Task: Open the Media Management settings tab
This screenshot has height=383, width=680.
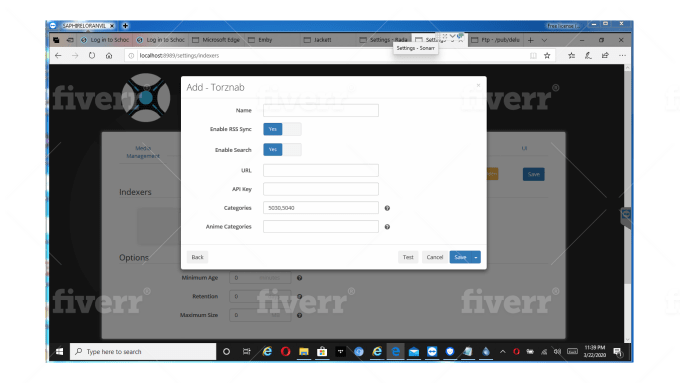Action: 143,152
